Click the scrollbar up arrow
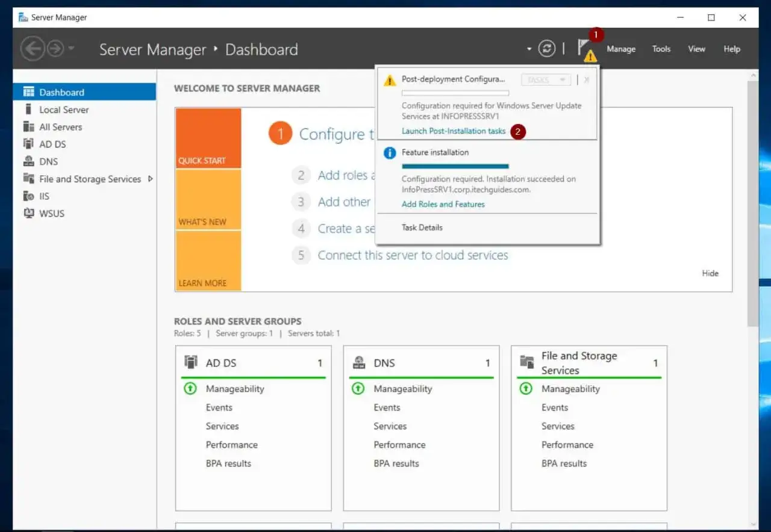Image resolution: width=771 pixels, height=532 pixels. (x=753, y=75)
